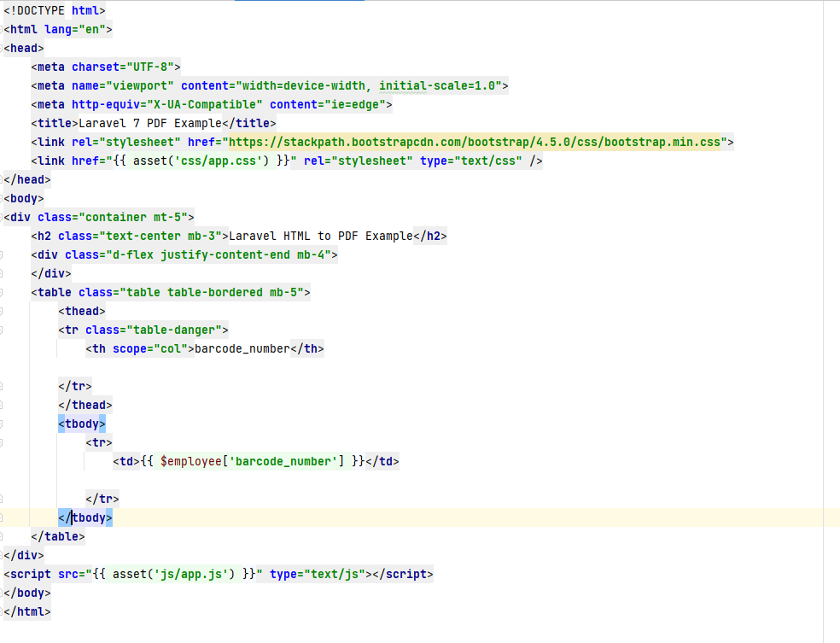Click the asset('css/app.css') expression
840x643 pixels.
pos(201,161)
